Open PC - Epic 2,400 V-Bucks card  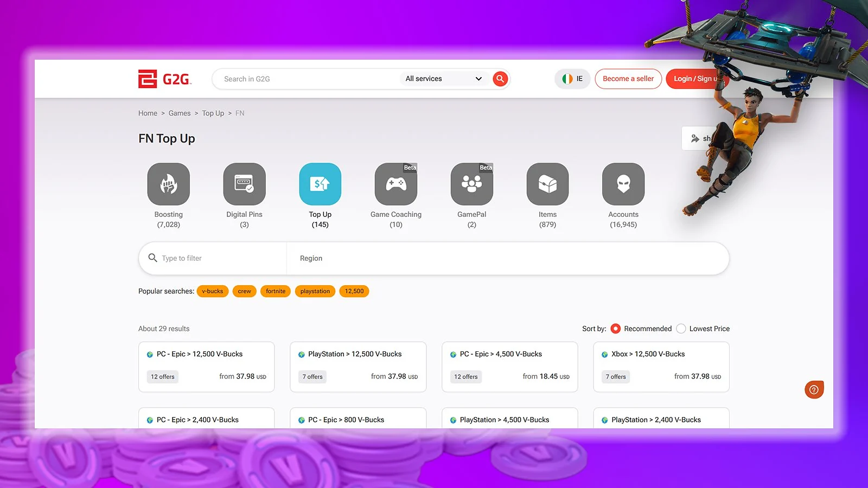[207, 418]
